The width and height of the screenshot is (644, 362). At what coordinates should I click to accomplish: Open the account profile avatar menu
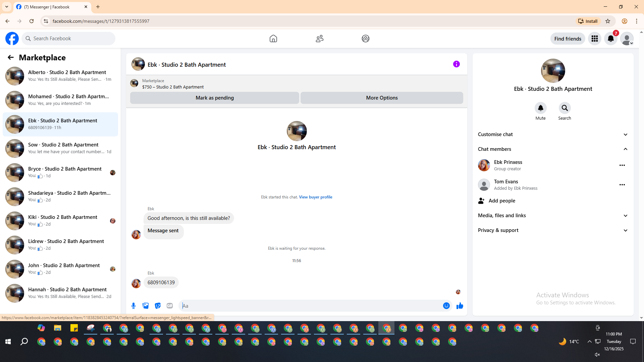click(627, 39)
